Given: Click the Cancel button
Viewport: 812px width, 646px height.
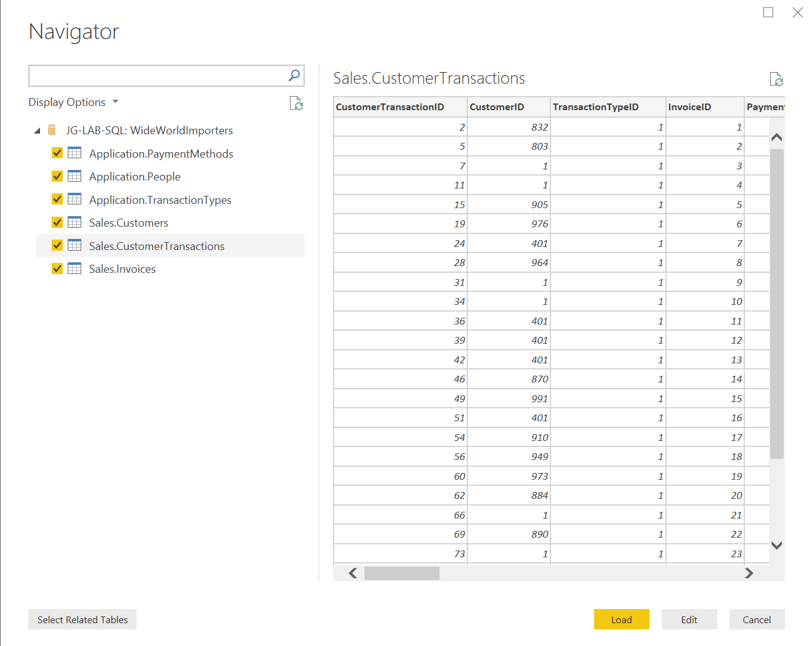Looking at the screenshot, I should click(757, 620).
